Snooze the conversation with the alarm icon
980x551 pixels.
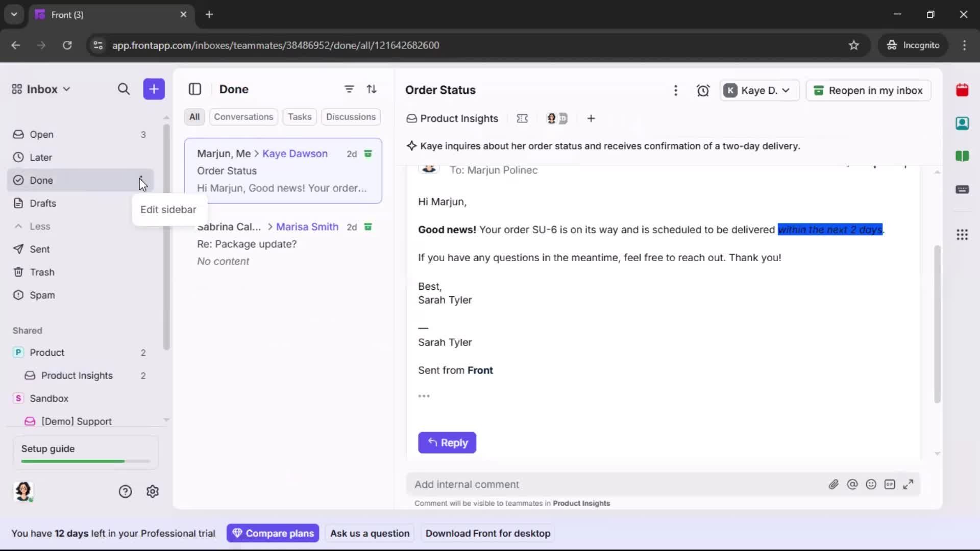[x=703, y=90]
